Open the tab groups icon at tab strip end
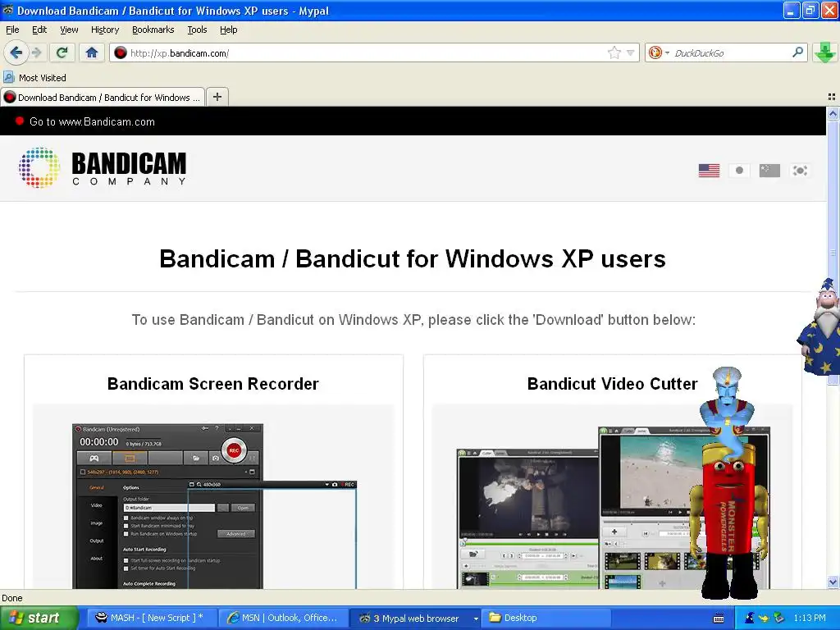The height and width of the screenshot is (630, 840). 832,97
